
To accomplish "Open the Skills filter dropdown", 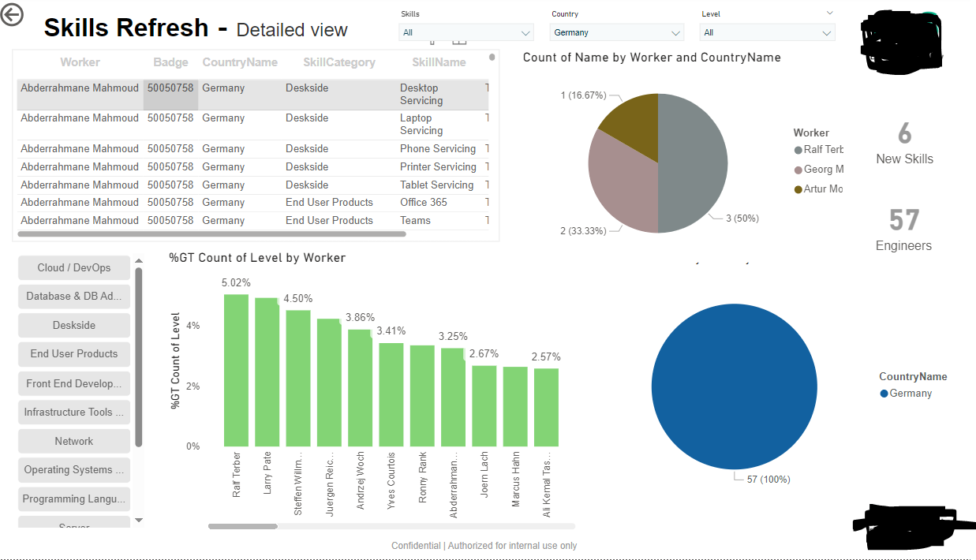I will [x=467, y=32].
